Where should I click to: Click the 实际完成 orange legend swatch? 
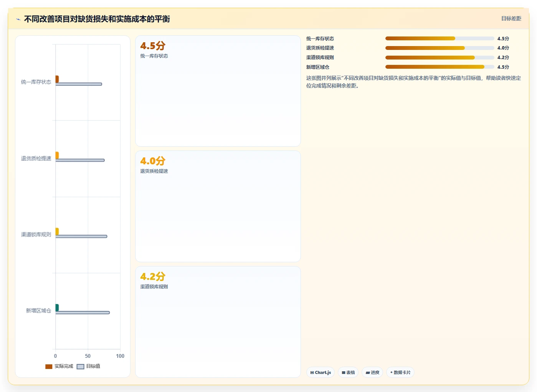pos(49,367)
